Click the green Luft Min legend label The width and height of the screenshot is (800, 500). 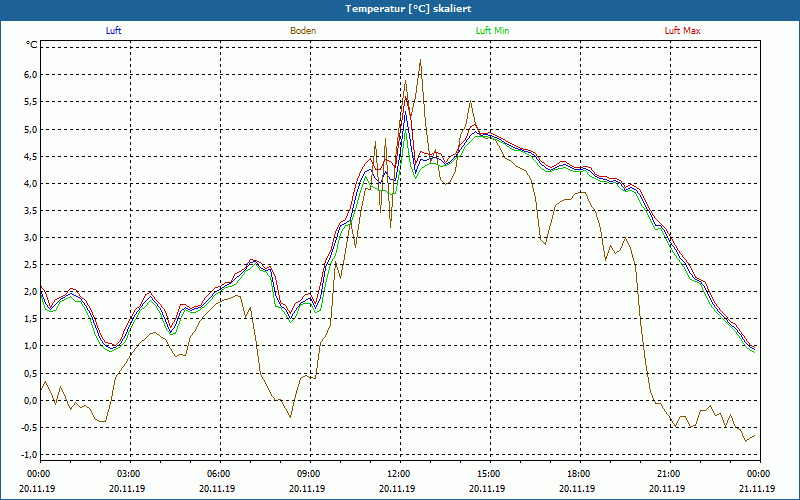pos(492,31)
